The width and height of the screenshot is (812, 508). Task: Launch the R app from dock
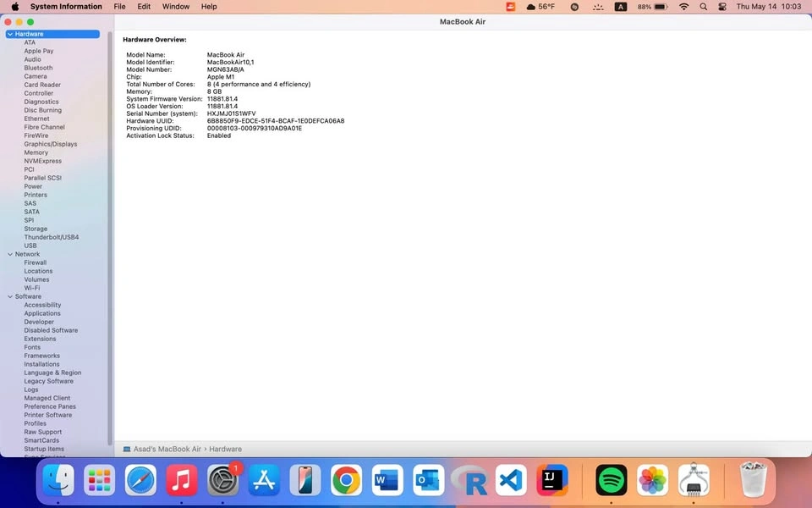(469, 480)
